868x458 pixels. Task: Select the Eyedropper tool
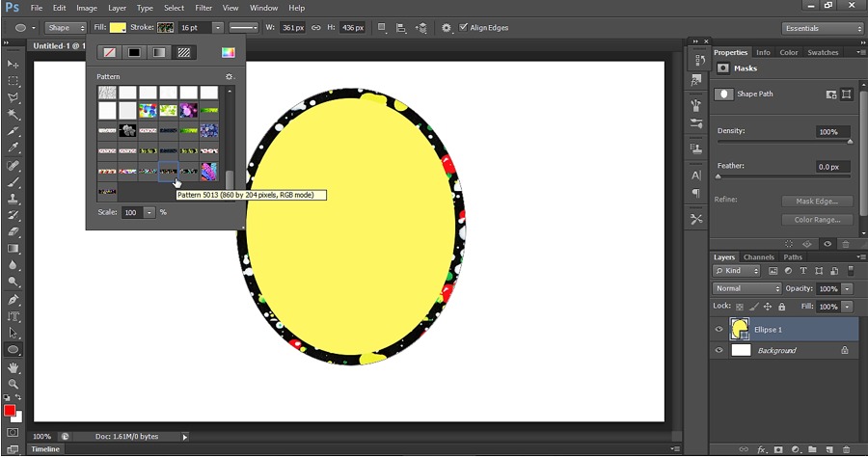(x=13, y=148)
